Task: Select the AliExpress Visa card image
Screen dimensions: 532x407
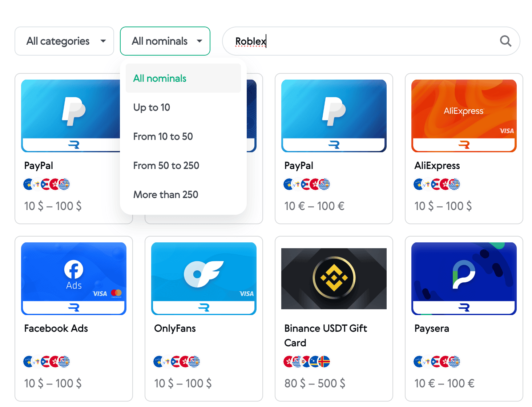Action: (x=464, y=116)
